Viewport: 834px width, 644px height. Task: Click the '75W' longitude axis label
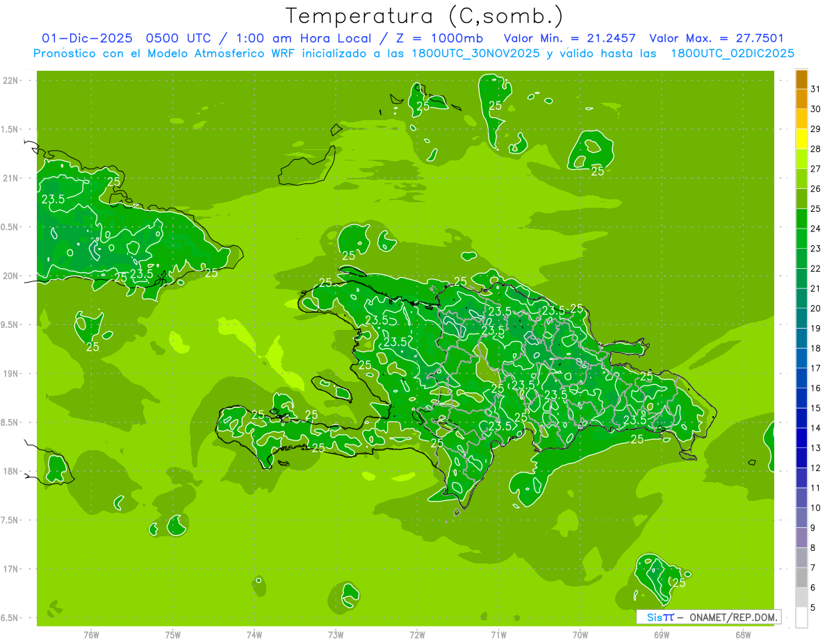(x=172, y=634)
